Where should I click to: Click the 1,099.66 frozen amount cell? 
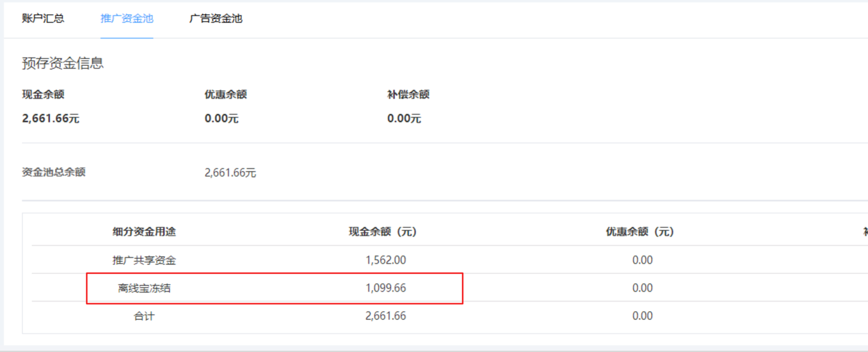click(385, 288)
